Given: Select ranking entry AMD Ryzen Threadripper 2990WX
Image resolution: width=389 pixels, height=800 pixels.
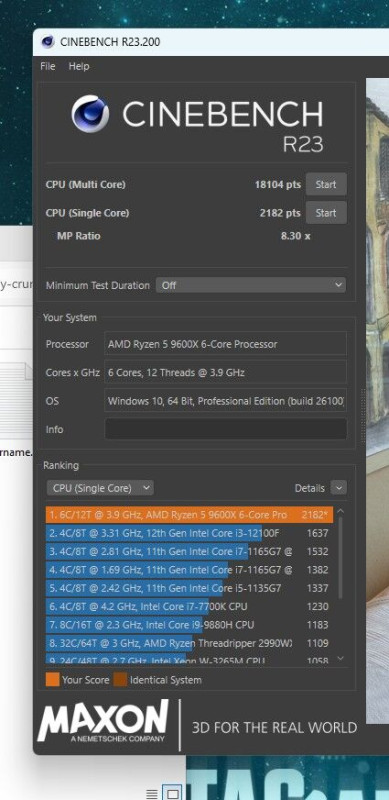Looking at the screenshot, I should pos(189,643).
